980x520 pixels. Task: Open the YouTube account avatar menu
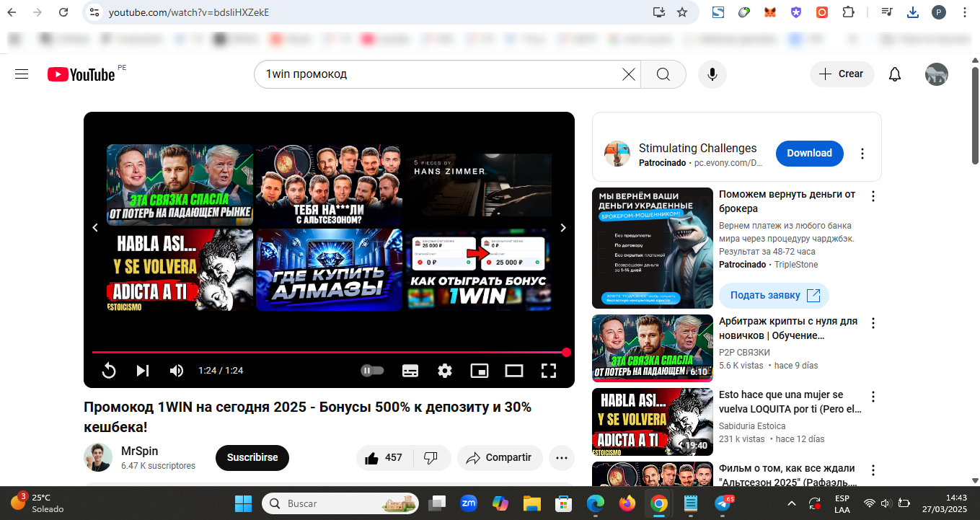click(x=937, y=74)
